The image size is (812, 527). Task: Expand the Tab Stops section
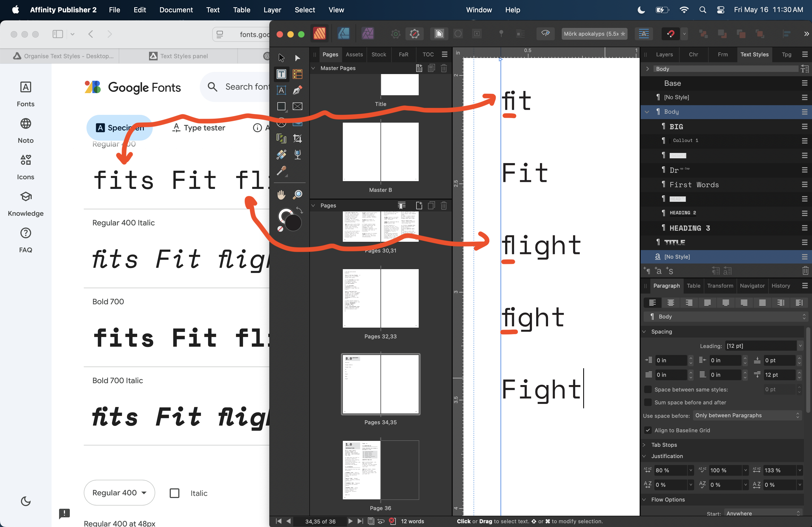point(644,445)
